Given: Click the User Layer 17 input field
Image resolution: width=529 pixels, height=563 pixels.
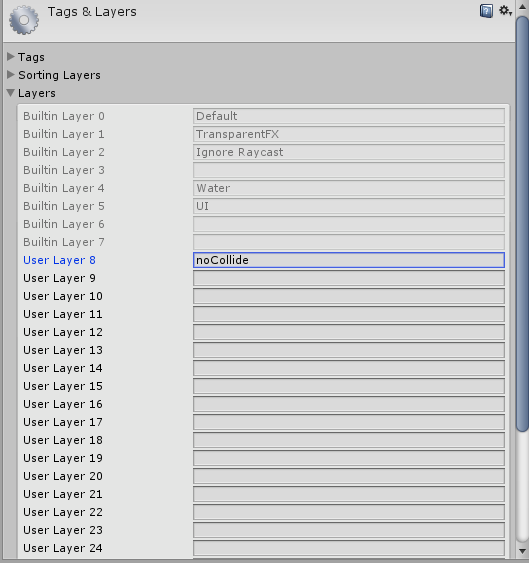Looking at the screenshot, I should pos(349,422).
